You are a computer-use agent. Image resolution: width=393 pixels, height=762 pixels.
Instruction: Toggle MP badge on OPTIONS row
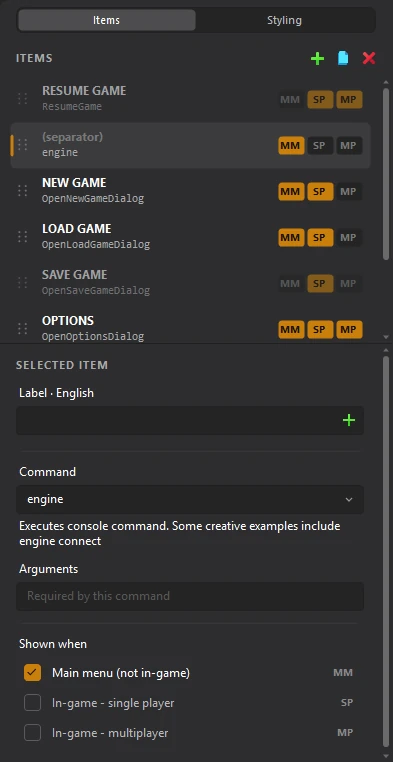348,329
